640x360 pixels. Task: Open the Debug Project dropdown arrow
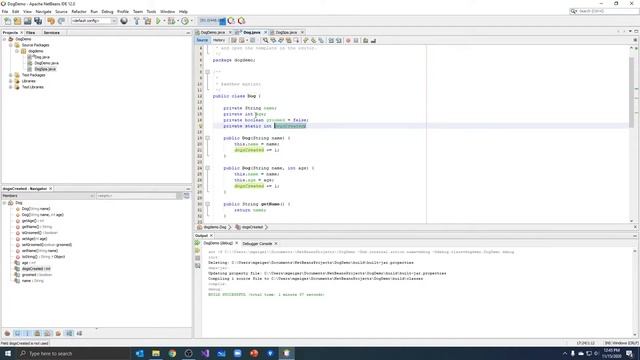(178, 21)
